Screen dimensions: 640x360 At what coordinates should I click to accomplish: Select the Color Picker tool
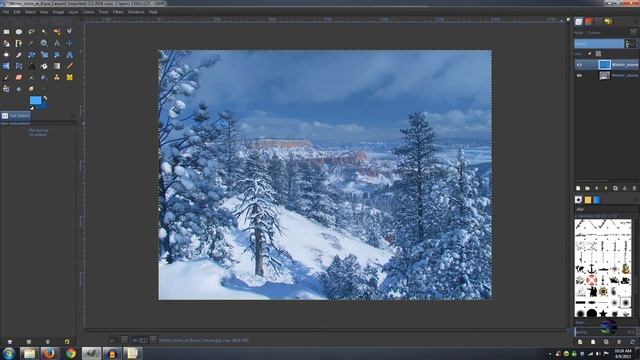pyautogui.click(x=31, y=43)
